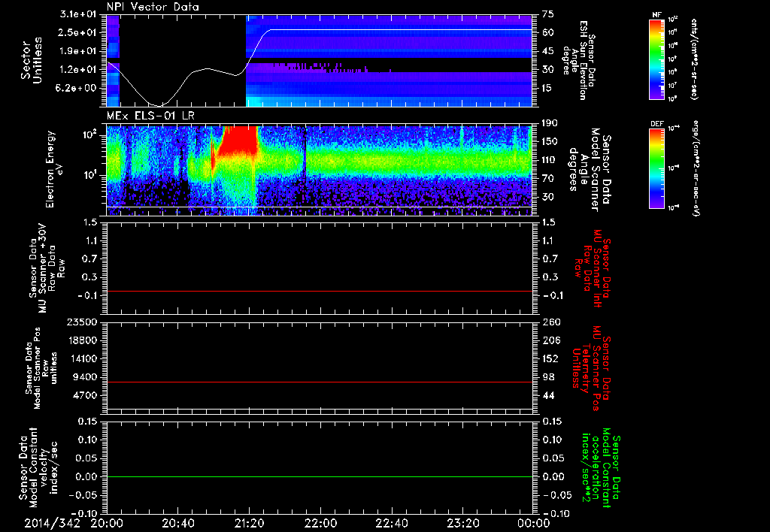Click the 'Sector Unitless' axis label

[32, 60]
